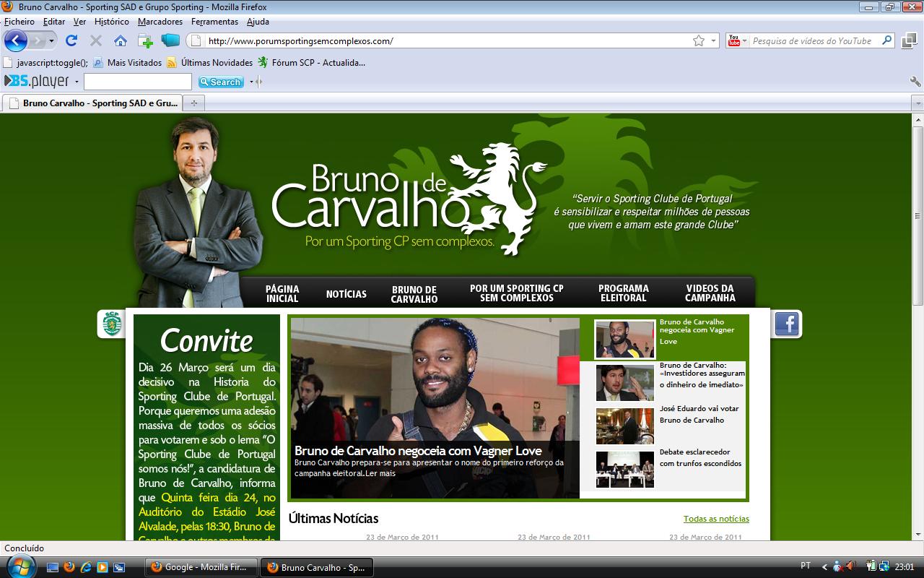Open the Bruno de Carvalho nav item
924x578 pixels.
tap(414, 294)
